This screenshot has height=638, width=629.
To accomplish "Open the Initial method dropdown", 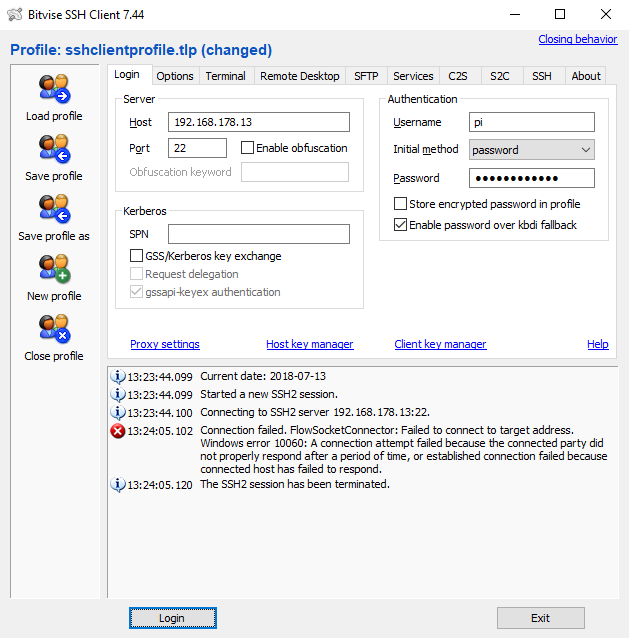I will click(x=531, y=150).
